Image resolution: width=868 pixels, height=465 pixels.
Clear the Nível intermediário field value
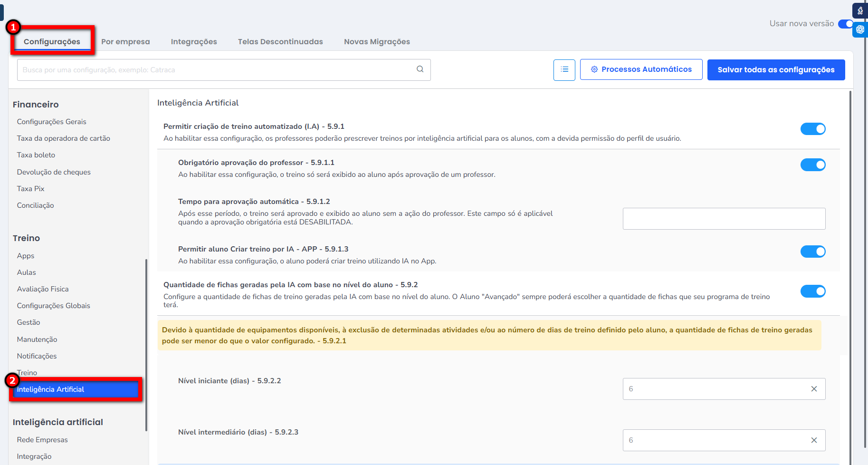[x=814, y=440]
